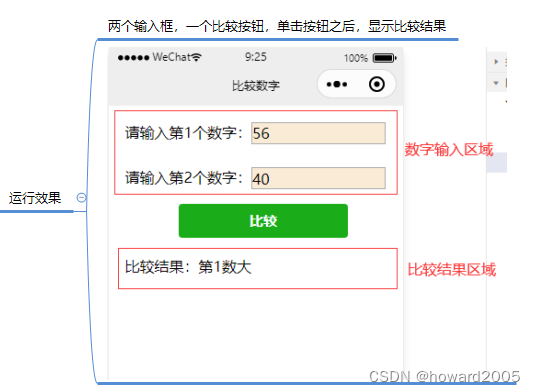Click the 9:25 time in status bar
The width and height of the screenshot is (535, 392).
point(256,57)
